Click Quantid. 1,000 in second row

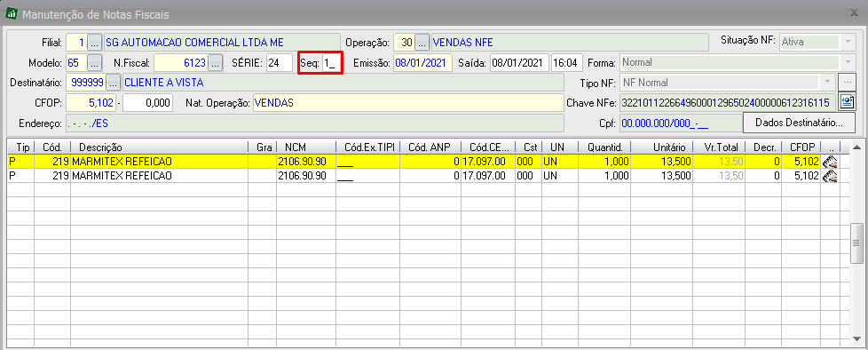click(x=604, y=176)
